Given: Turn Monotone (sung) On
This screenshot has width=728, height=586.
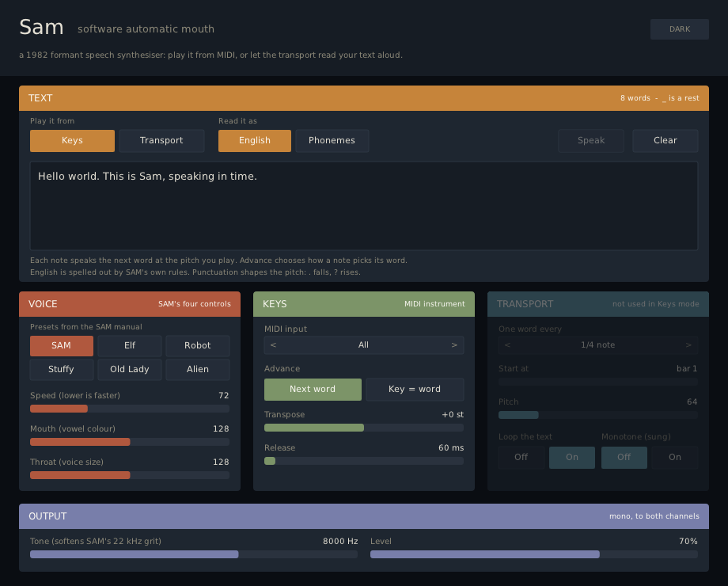Looking at the screenshot, I should pyautogui.click(x=675, y=457).
